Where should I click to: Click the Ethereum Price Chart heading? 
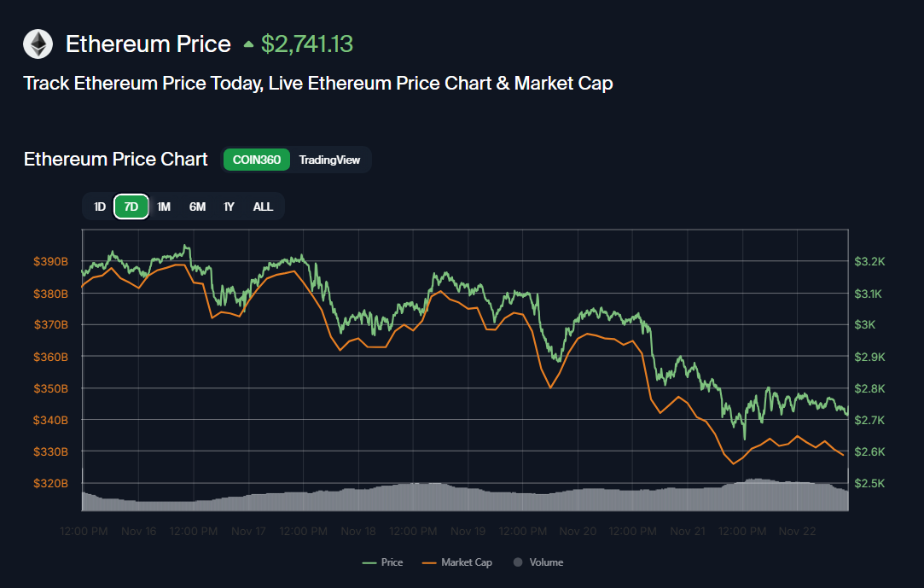[x=115, y=160]
